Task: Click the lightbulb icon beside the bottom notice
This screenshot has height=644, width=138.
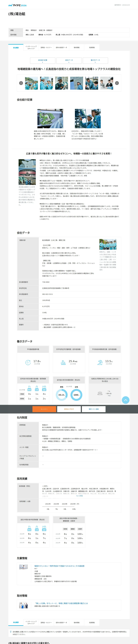Action: 11,632
